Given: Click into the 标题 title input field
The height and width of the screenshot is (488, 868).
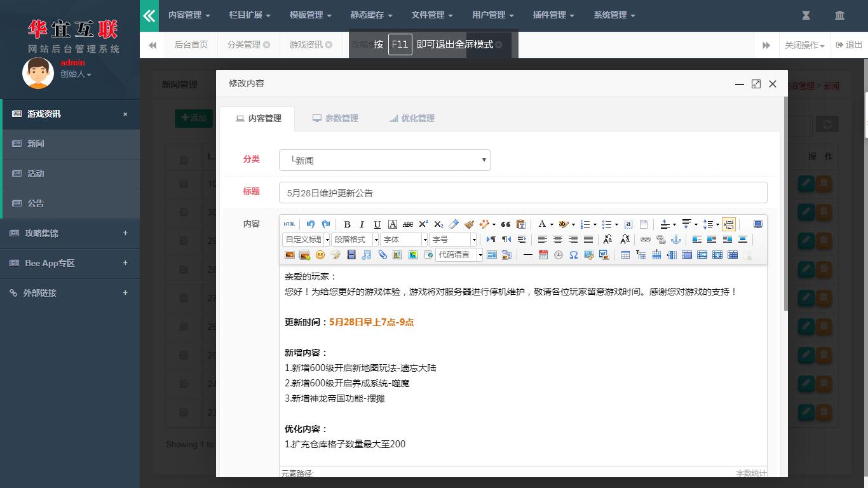Looking at the screenshot, I should pyautogui.click(x=523, y=193).
